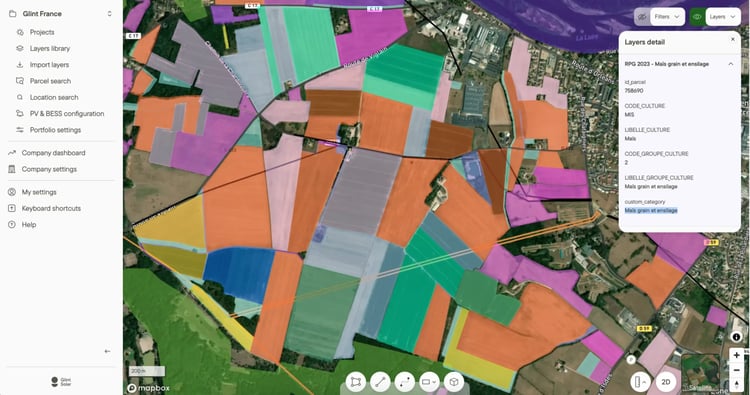Zoom out with the minus button

[x=737, y=370]
